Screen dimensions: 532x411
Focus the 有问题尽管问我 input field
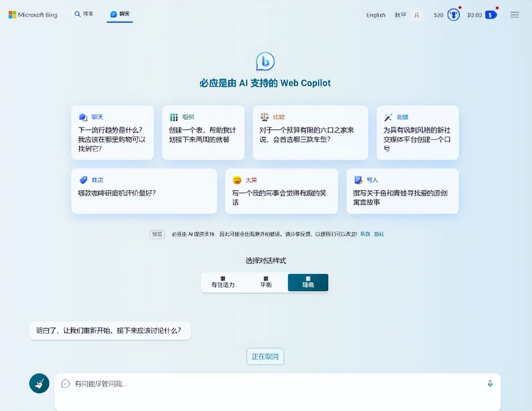(x=277, y=392)
